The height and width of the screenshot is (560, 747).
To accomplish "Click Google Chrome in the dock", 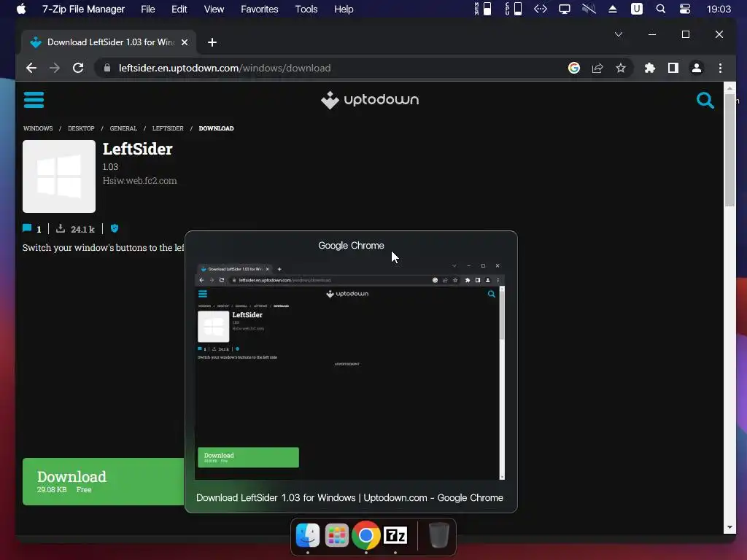I will (x=366, y=535).
